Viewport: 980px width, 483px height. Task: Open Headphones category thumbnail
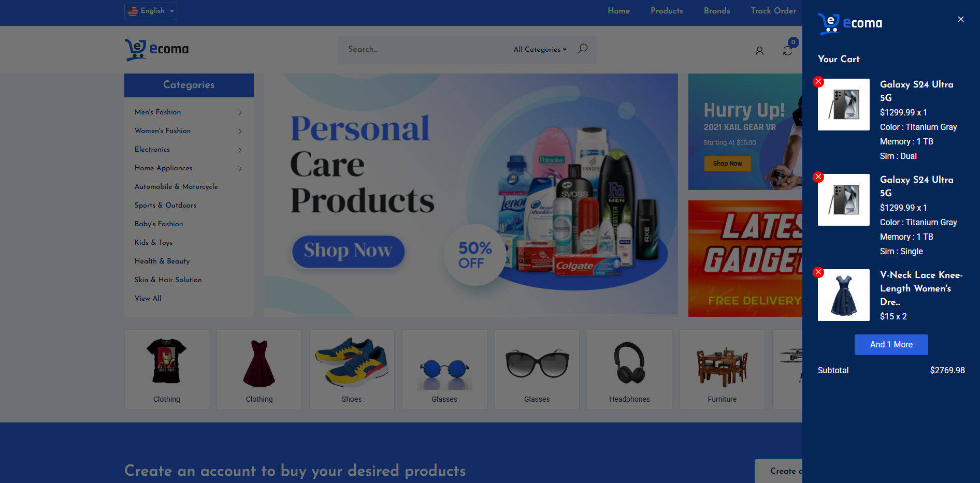tap(629, 370)
